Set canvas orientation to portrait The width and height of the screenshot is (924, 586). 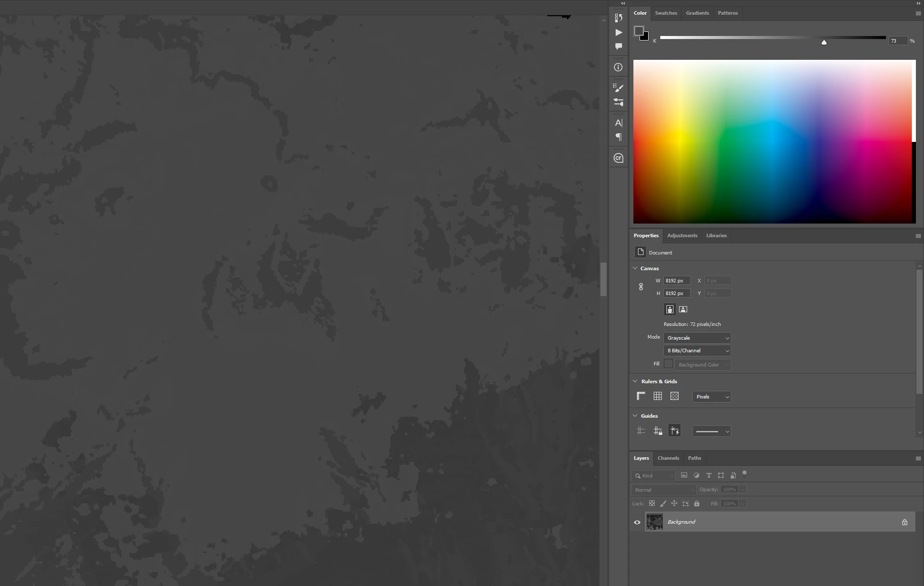(670, 309)
